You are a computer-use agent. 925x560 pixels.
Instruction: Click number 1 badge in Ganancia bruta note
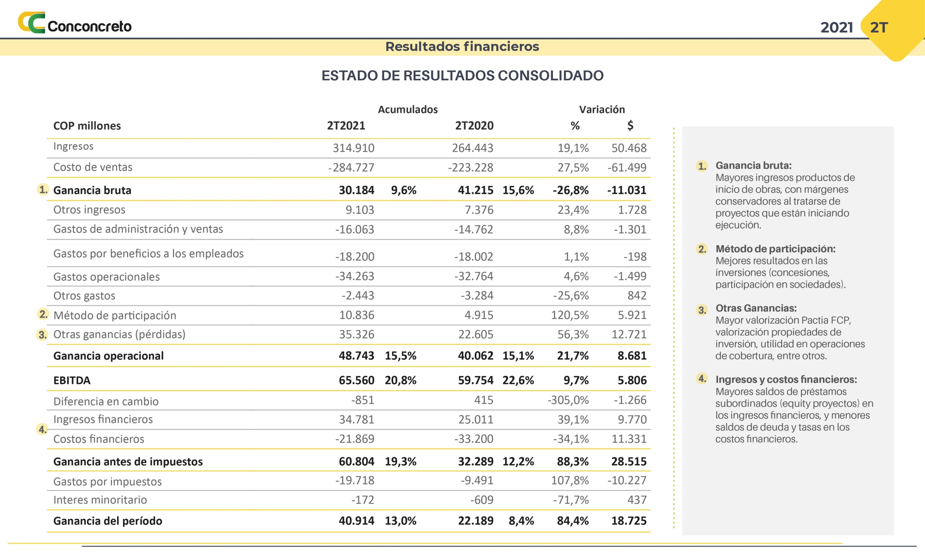[x=702, y=166]
